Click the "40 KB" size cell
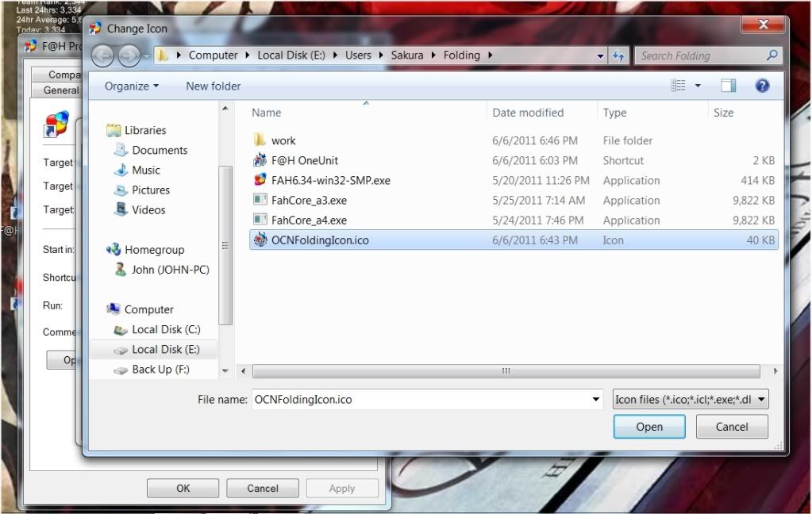 760,240
